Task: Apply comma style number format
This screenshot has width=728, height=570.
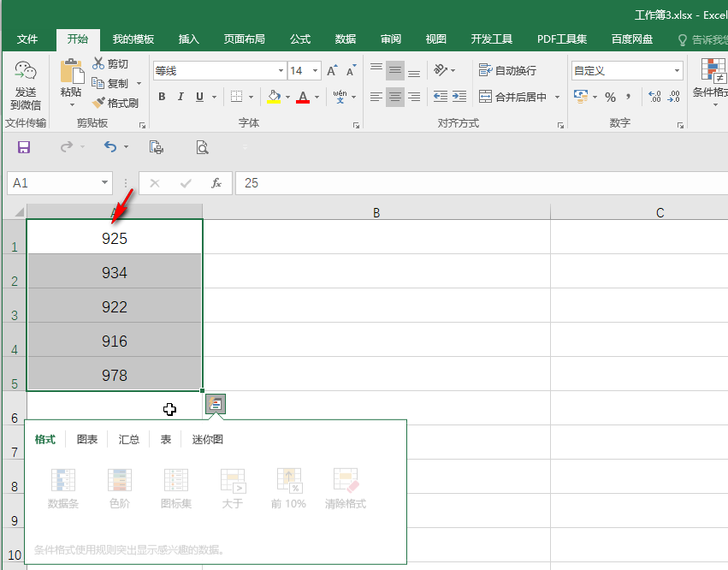Action: tap(628, 97)
